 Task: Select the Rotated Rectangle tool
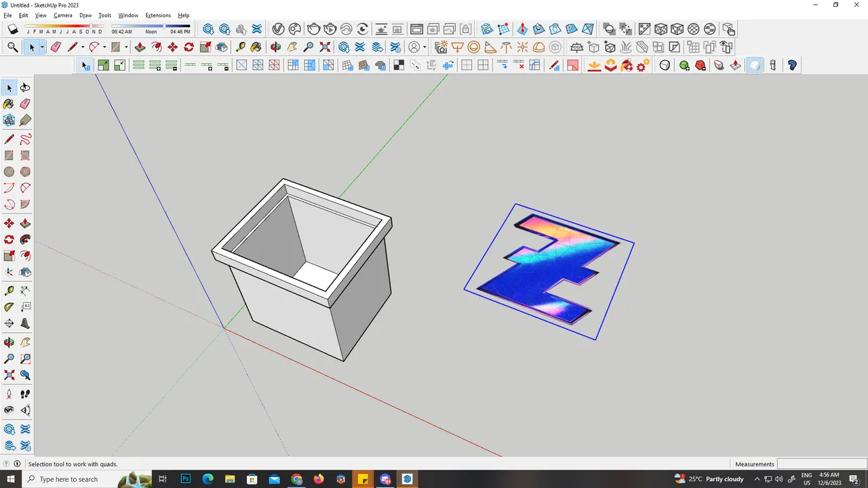[25, 156]
